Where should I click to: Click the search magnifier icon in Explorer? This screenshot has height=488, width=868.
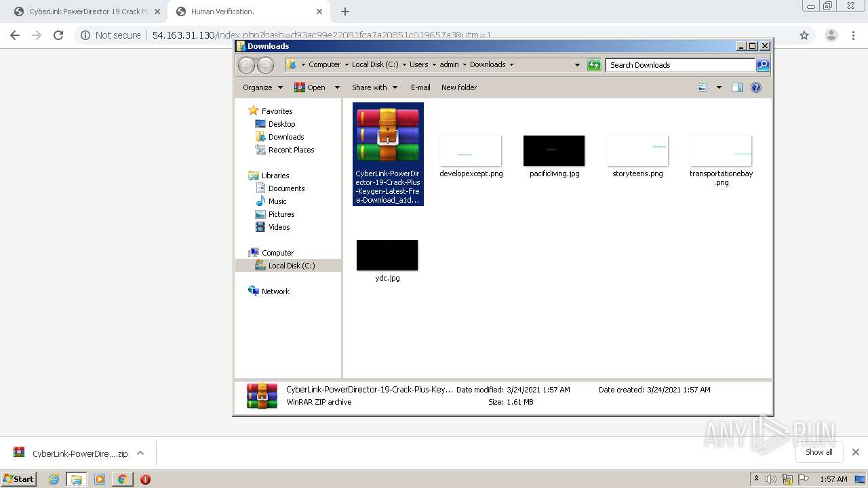click(x=763, y=65)
